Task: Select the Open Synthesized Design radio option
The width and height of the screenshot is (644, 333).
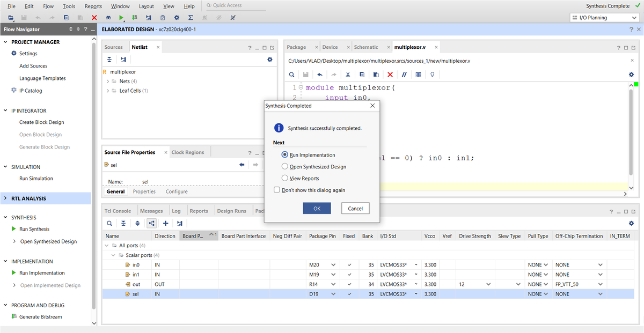Action: pyautogui.click(x=285, y=167)
